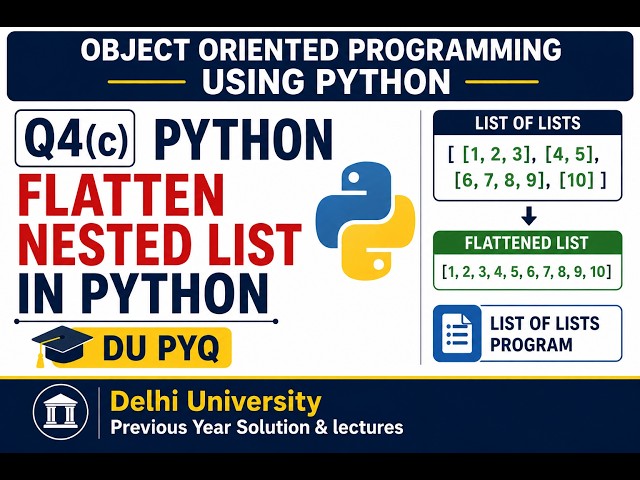The image size is (640, 480).
Task: Click the sublist '[10]'
Action: coord(576,180)
